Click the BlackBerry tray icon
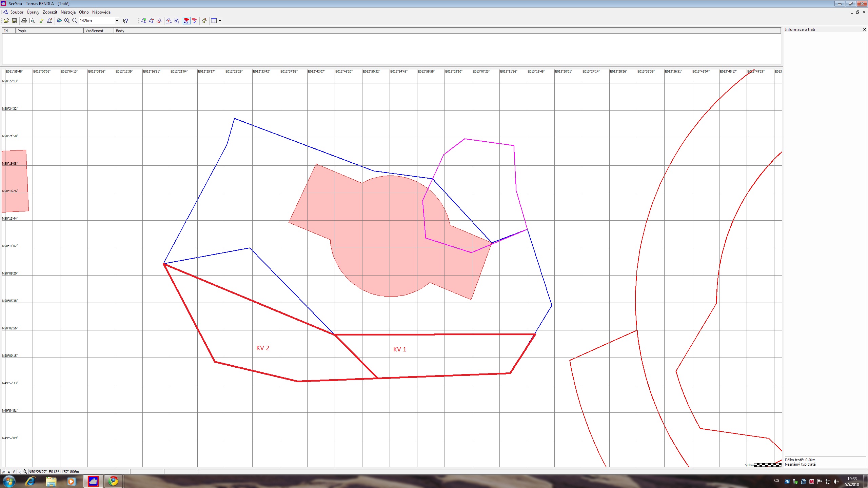The width and height of the screenshot is (868, 488). [x=787, y=482]
